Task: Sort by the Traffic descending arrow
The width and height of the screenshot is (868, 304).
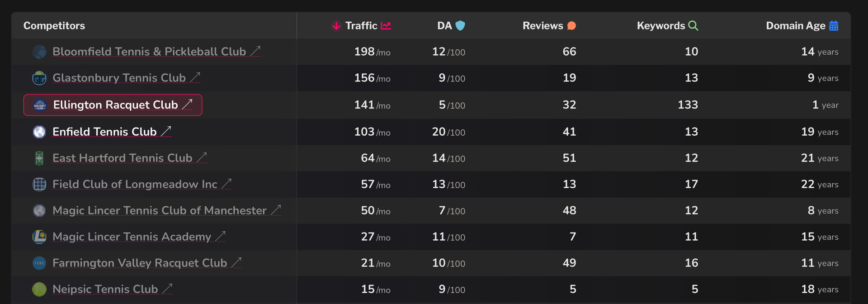Action: click(336, 26)
